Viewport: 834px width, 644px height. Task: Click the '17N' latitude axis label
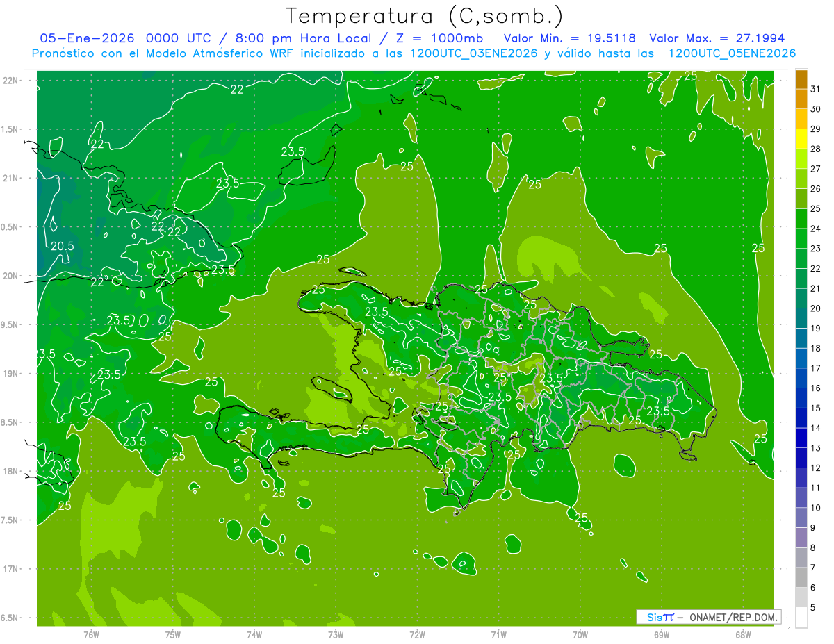click(12, 569)
